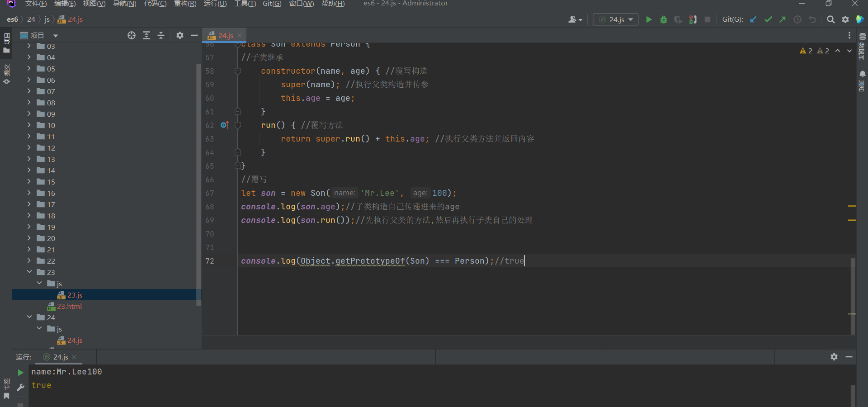Click es6 in the breadcrumb path
The height and width of the screenshot is (407, 868).
[x=12, y=19]
